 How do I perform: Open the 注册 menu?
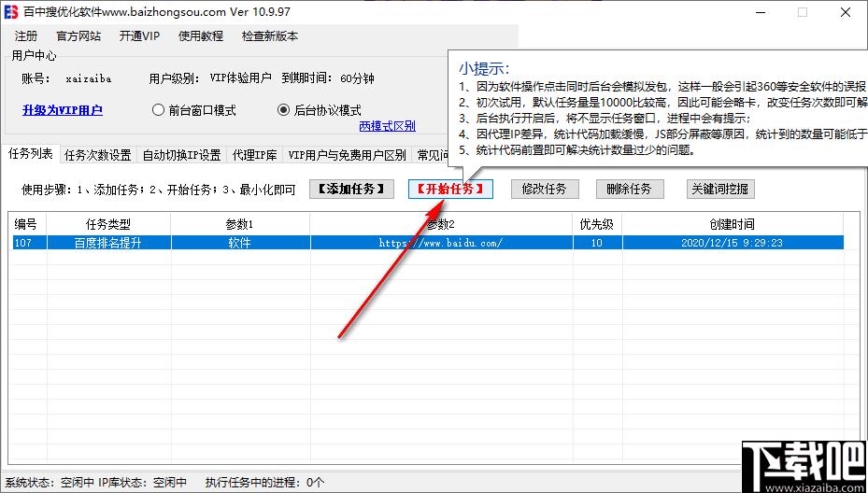coord(26,36)
